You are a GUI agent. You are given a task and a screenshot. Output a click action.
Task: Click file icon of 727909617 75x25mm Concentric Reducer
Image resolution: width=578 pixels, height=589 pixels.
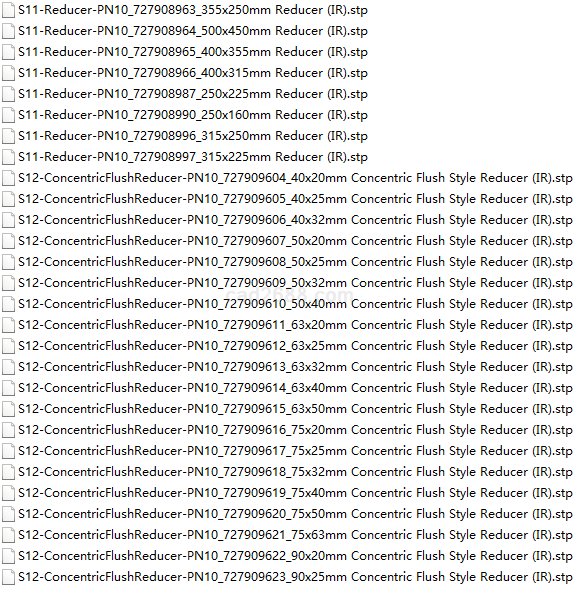tap(8, 451)
